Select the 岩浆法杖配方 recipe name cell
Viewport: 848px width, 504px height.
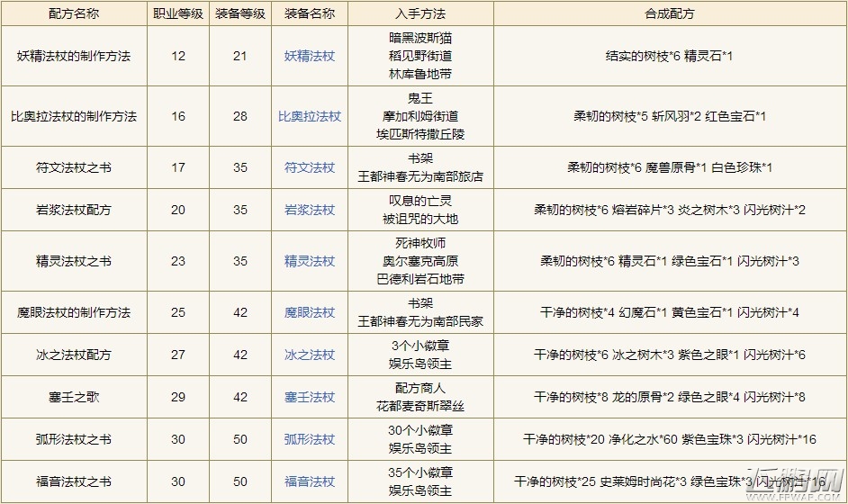(74, 210)
